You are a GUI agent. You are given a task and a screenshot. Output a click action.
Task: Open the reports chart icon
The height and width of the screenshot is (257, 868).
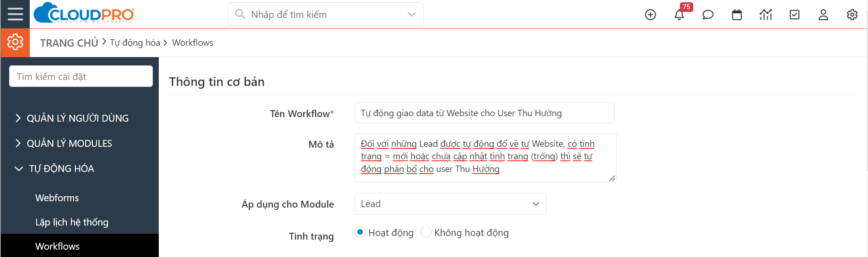tap(766, 15)
